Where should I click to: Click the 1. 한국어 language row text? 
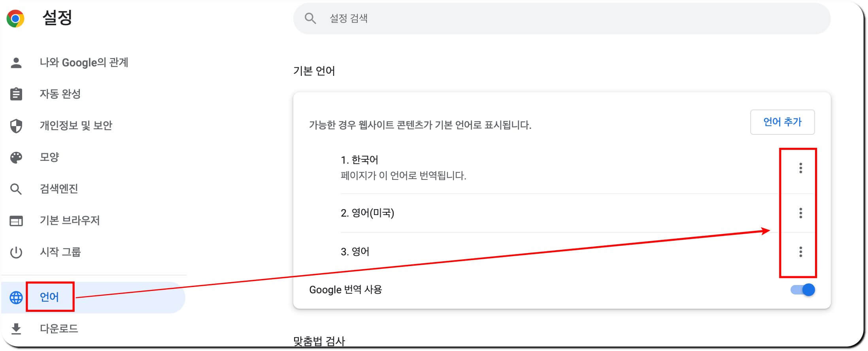pos(359,160)
